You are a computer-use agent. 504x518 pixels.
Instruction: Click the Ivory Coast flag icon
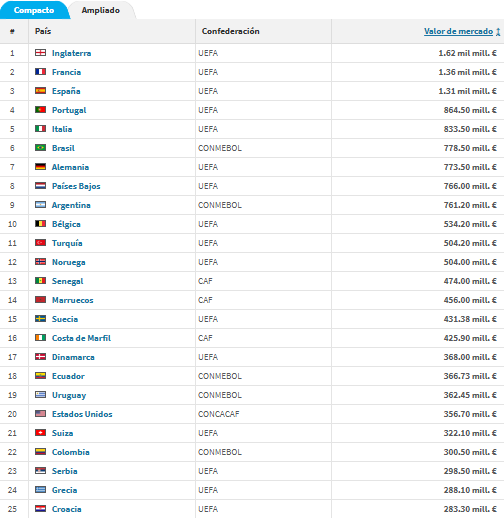[x=40, y=338]
